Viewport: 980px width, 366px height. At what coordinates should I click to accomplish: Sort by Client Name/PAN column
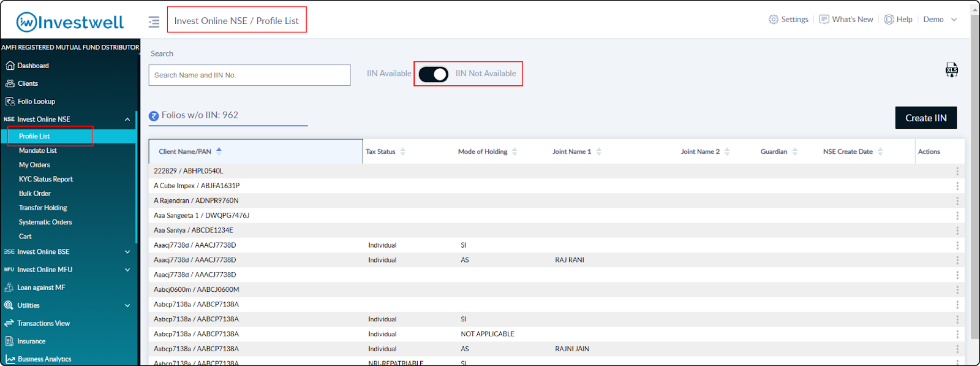(x=219, y=151)
